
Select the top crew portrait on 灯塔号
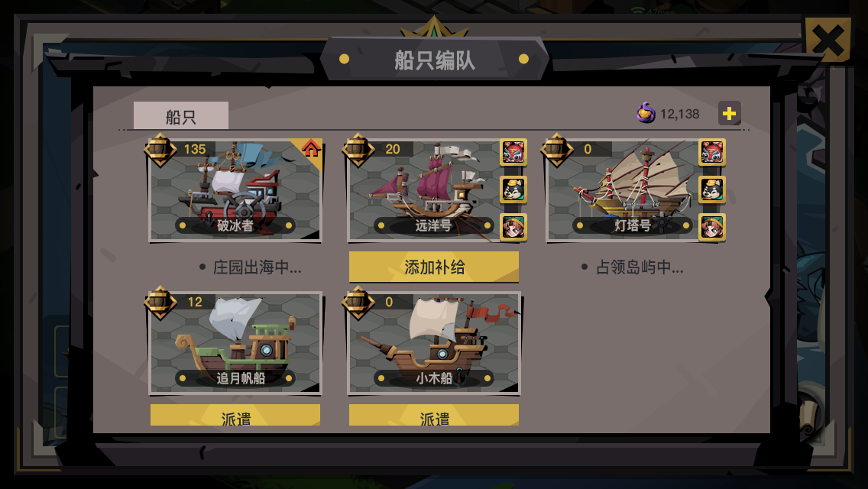(712, 152)
